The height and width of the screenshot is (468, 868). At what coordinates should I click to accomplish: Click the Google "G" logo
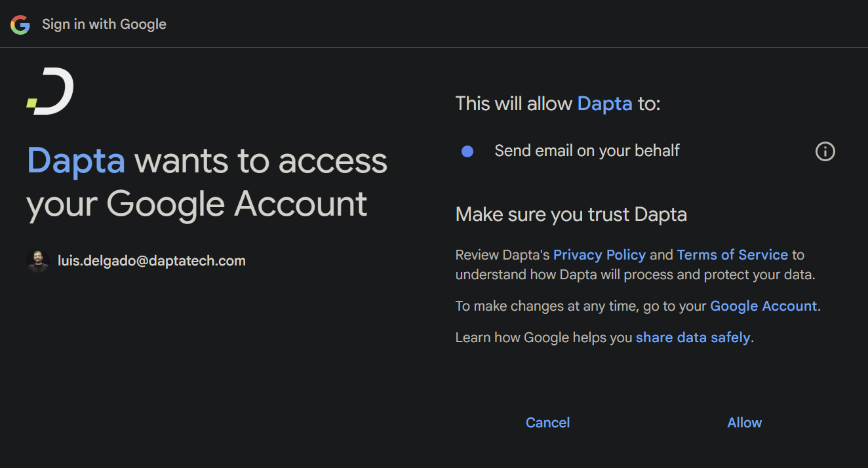click(20, 25)
